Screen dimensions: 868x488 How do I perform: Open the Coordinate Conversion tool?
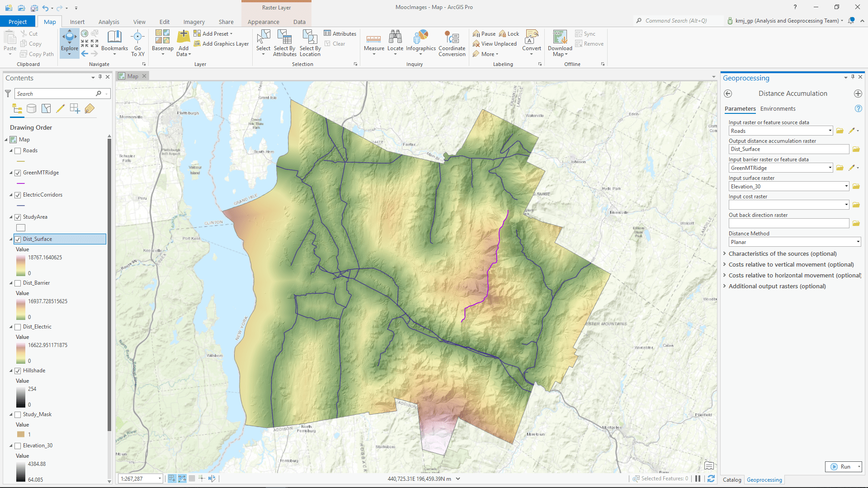[x=452, y=43]
